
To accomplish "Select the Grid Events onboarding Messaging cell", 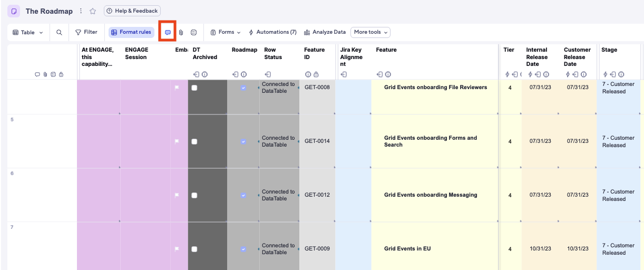I will 431,195.
